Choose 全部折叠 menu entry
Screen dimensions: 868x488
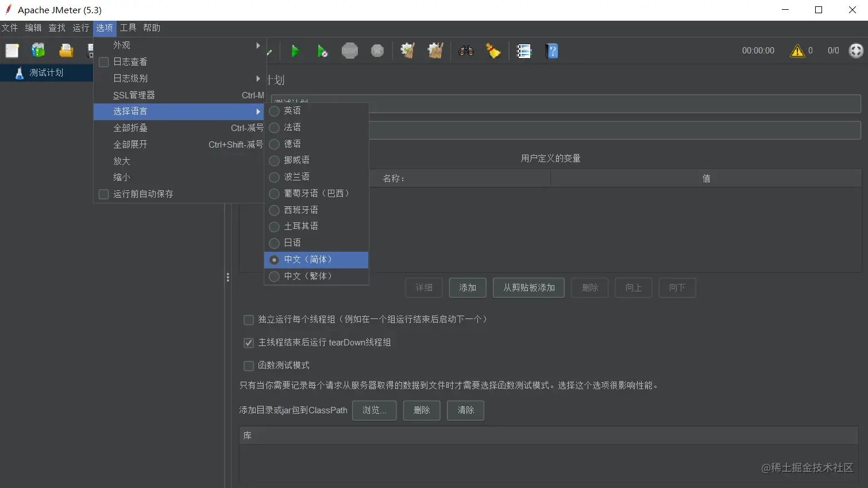pos(179,128)
